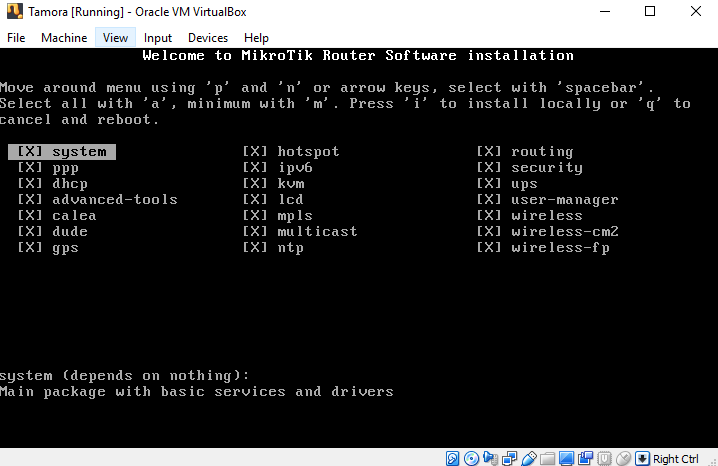Select the wireless-fp package entry
This screenshot has height=466, width=718.
click(543, 248)
